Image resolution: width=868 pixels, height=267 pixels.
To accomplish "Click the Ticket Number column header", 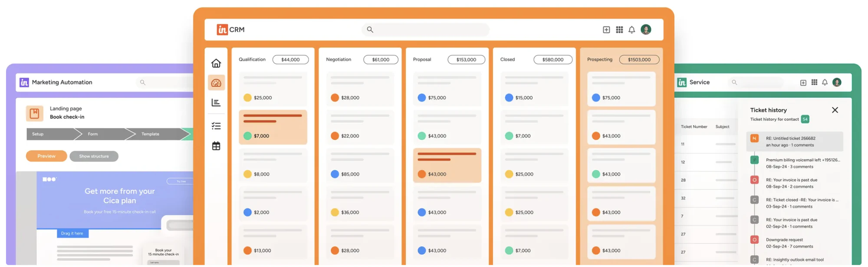I will (x=694, y=127).
